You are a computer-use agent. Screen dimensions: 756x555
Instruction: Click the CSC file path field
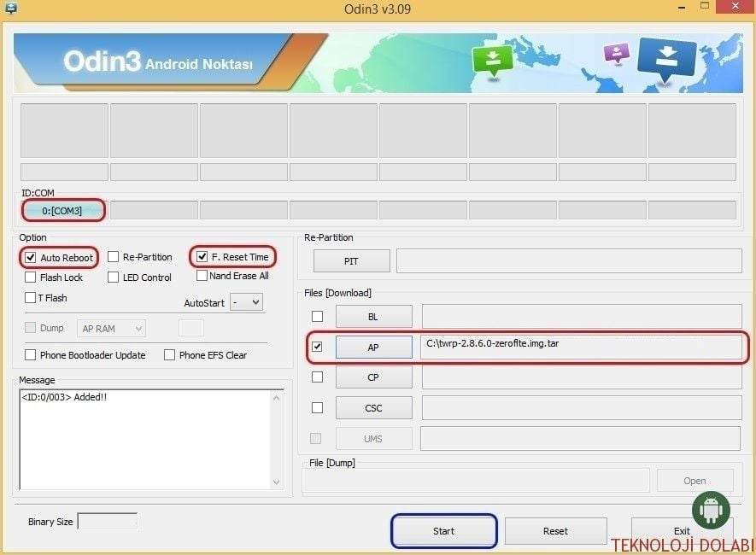(x=582, y=407)
